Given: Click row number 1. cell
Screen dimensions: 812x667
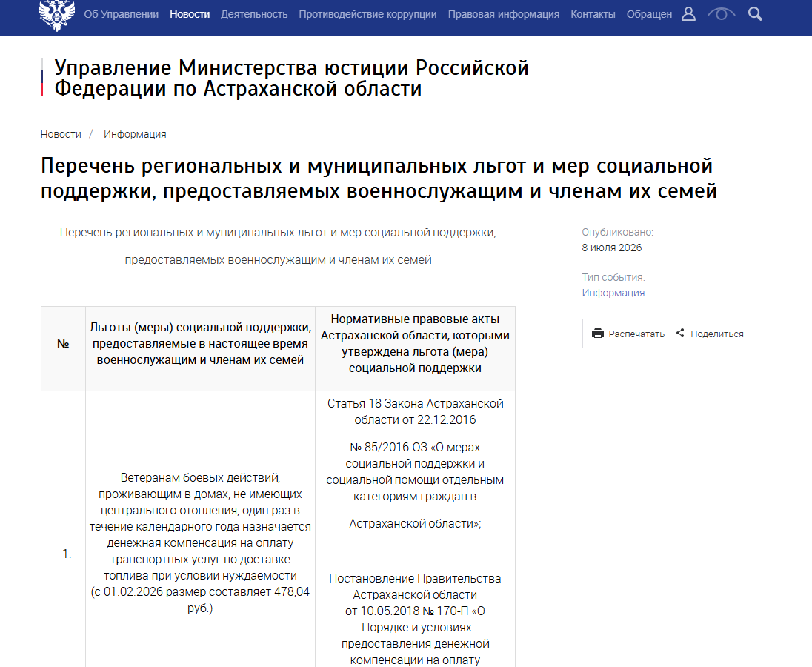Looking at the screenshot, I should pyautogui.click(x=67, y=554).
